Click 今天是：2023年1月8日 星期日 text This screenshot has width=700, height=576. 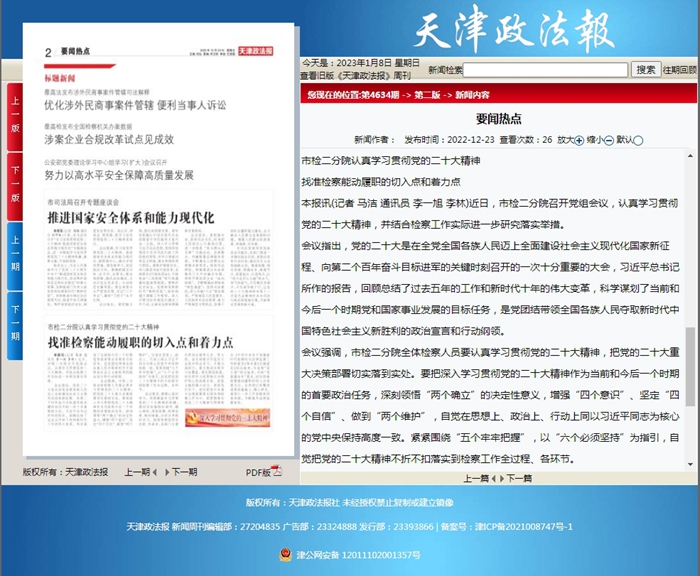pos(361,63)
